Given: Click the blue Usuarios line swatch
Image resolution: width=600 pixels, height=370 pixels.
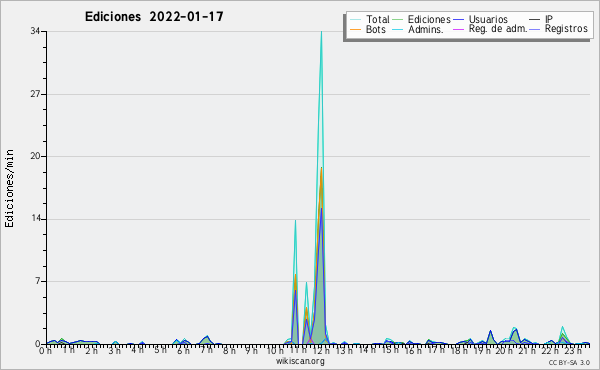Looking at the screenshot, I should [458, 20].
